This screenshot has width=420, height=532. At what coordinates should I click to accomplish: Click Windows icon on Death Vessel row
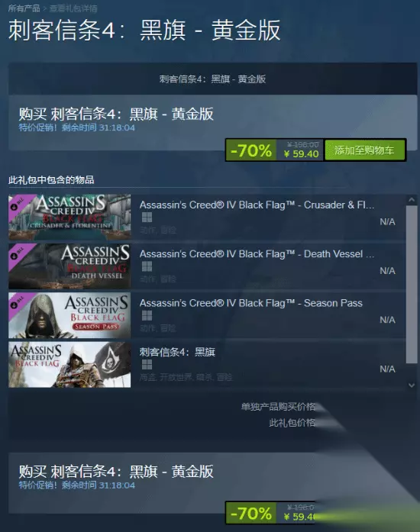147,266
